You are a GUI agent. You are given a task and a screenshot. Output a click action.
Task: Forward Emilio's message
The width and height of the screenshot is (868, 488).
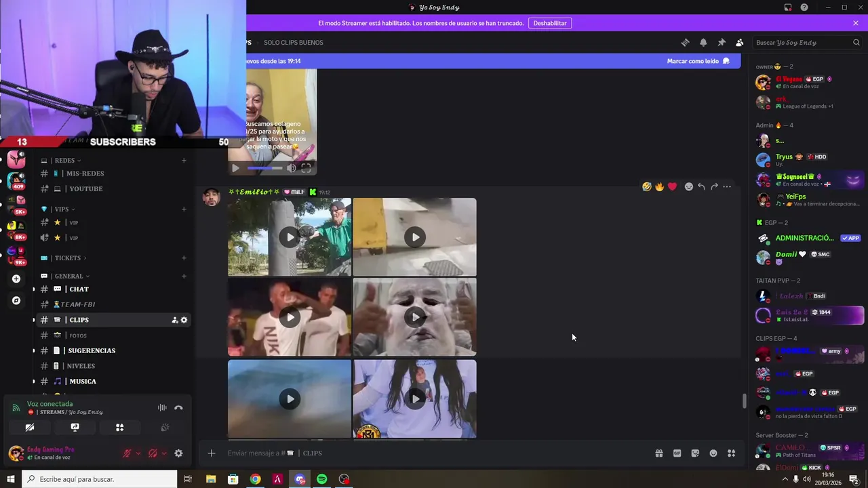coord(714,186)
